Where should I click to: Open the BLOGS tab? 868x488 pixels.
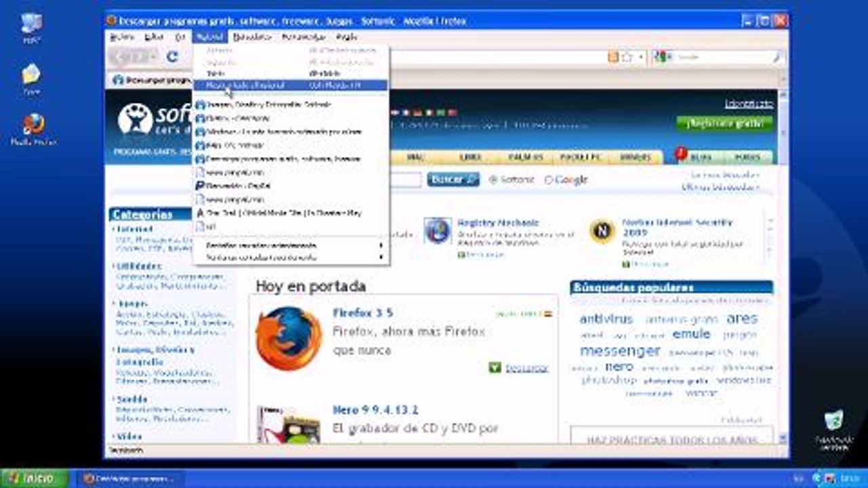pyautogui.click(x=701, y=157)
